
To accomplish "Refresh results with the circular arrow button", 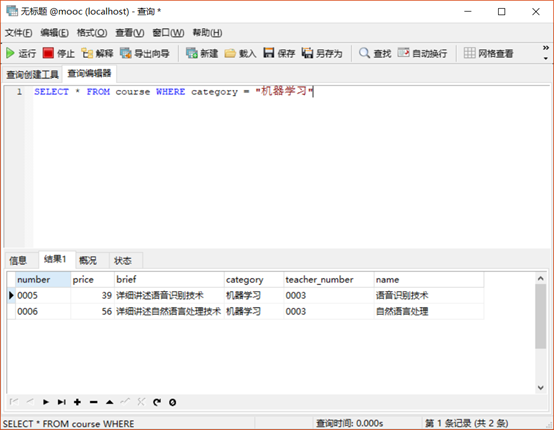I will 157,402.
